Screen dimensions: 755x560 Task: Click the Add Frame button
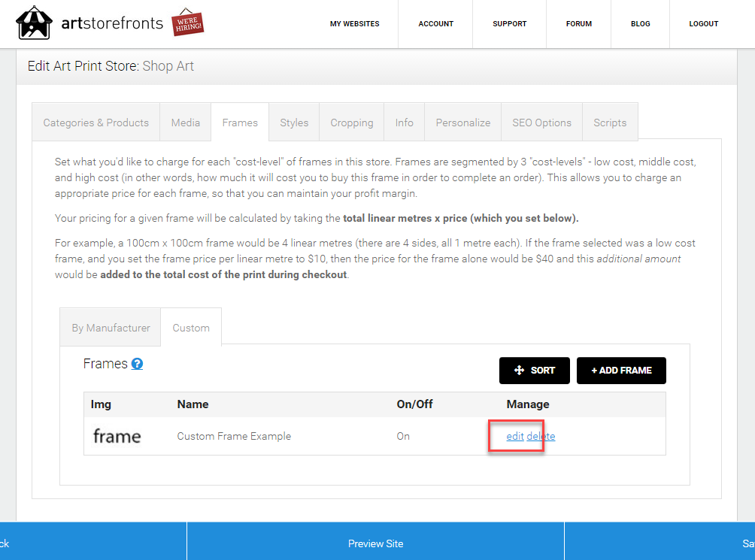tap(621, 371)
